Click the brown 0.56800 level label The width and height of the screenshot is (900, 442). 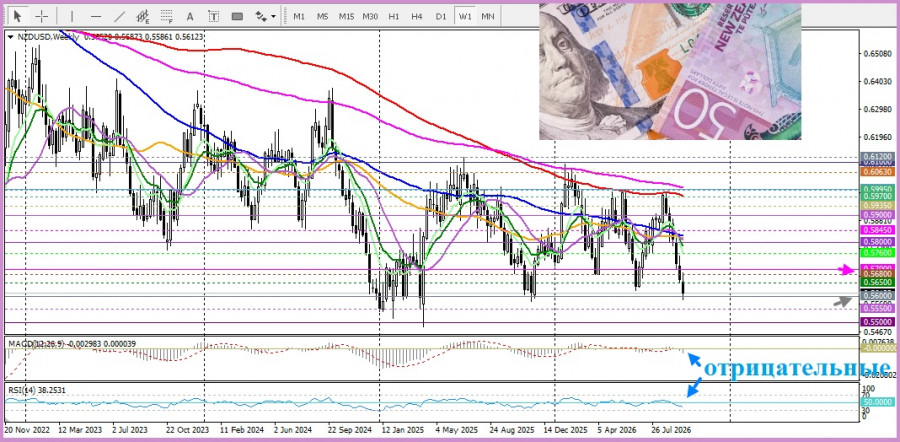coord(878,274)
